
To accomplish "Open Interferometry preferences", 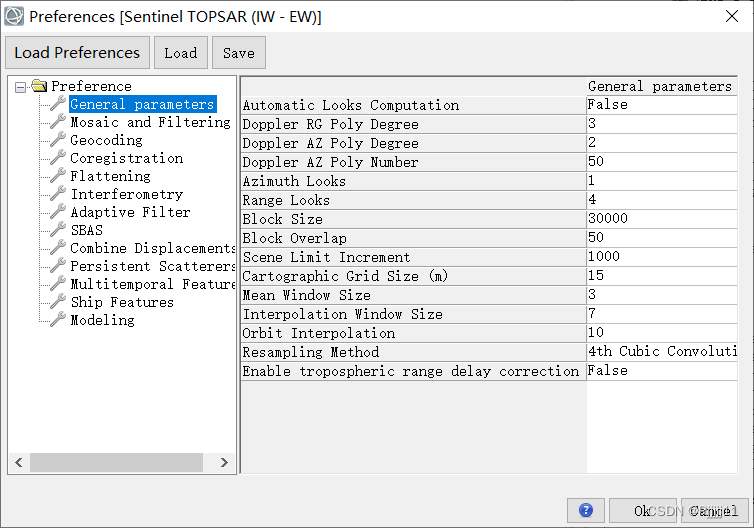I will pyautogui.click(x=127, y=194).
